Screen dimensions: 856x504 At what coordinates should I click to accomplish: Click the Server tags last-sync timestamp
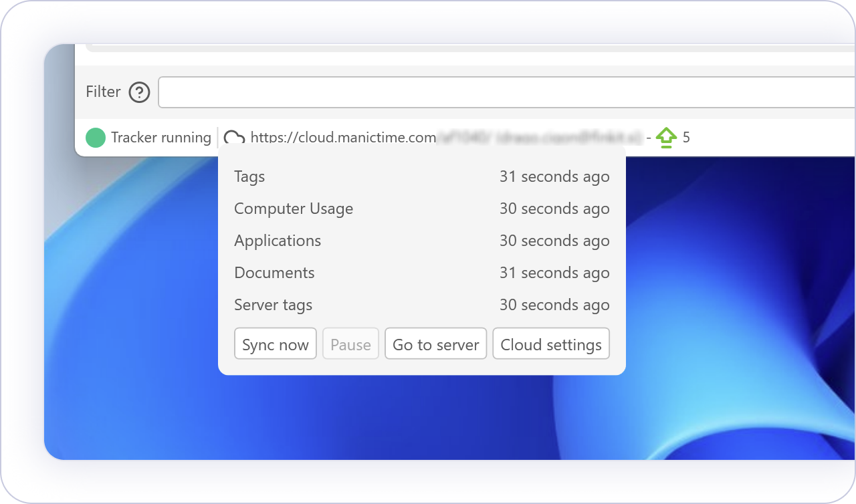click(x=554, y=305)
